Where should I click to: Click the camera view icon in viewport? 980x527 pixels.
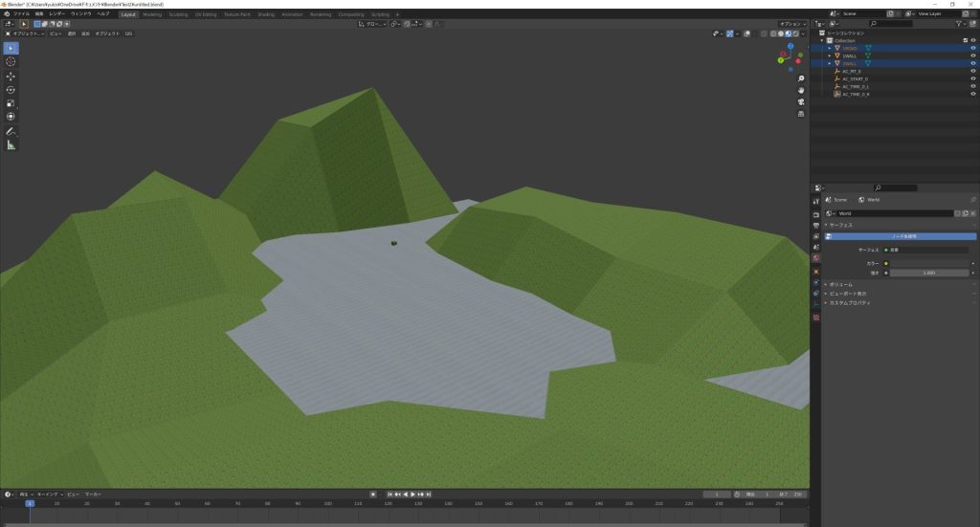click(x=801, y=101)
